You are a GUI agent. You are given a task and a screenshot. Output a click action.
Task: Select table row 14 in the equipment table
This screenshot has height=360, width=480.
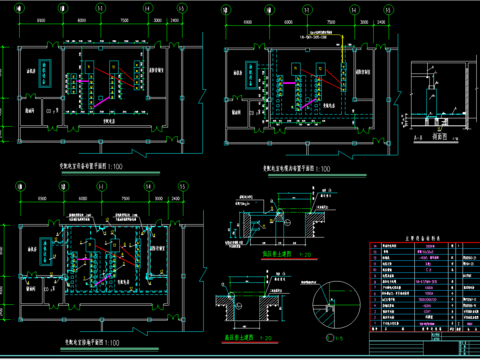tap(425, 246)
